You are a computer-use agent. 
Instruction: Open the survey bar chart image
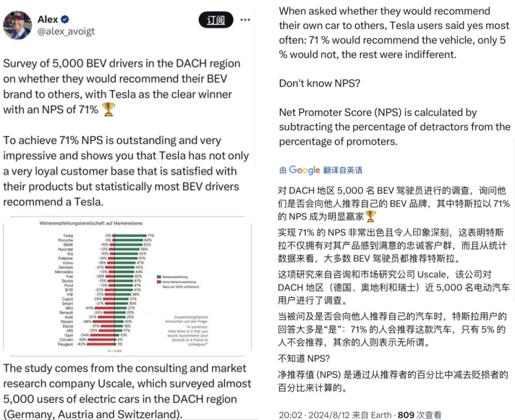coord(127,286)
